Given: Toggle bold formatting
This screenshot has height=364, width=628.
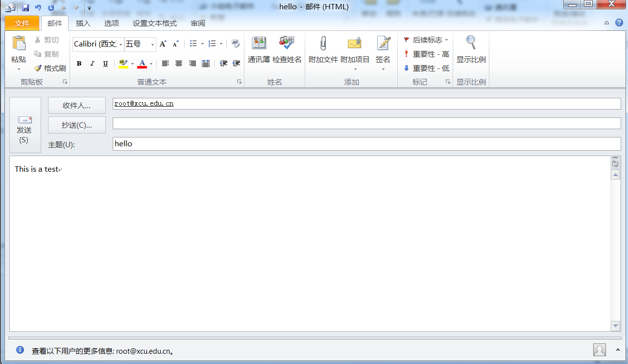Looking at the screenshot, I should pyautogui.click(x=79, y=64).
